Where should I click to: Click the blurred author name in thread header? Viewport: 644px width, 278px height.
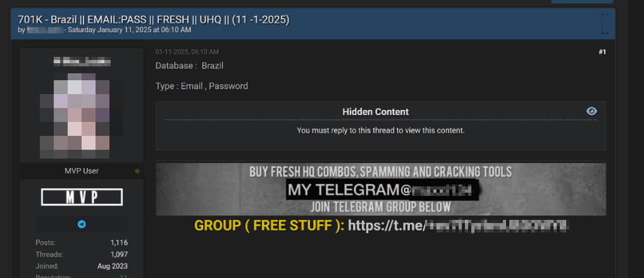click(x=45, y=30)
